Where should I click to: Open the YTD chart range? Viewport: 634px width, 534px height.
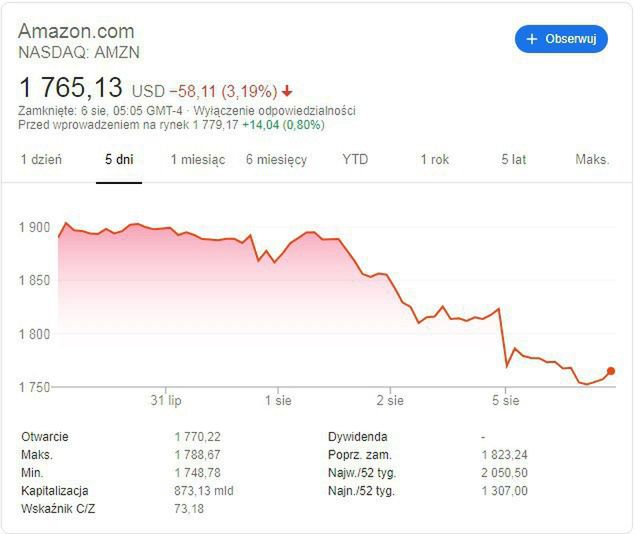tap(355, 159)
